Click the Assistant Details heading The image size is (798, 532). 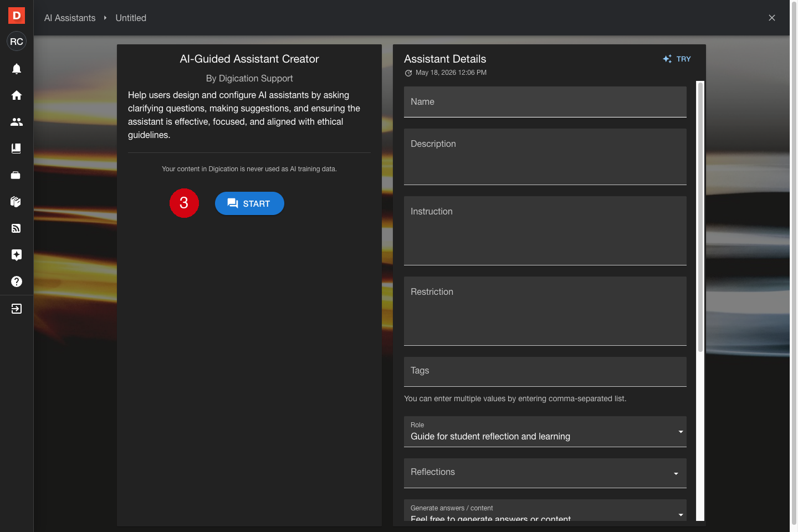(x=445, y=59)
